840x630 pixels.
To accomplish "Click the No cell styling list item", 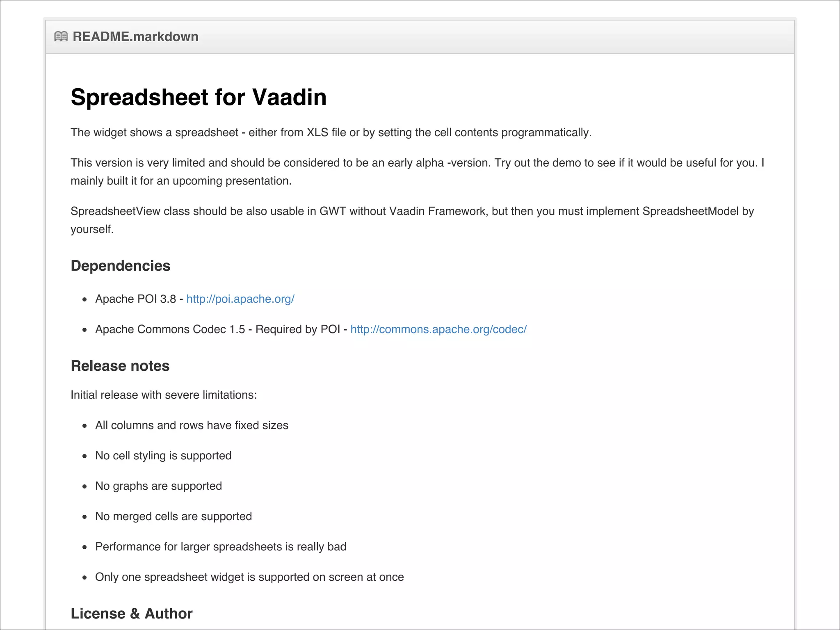I will coord(163,456).
